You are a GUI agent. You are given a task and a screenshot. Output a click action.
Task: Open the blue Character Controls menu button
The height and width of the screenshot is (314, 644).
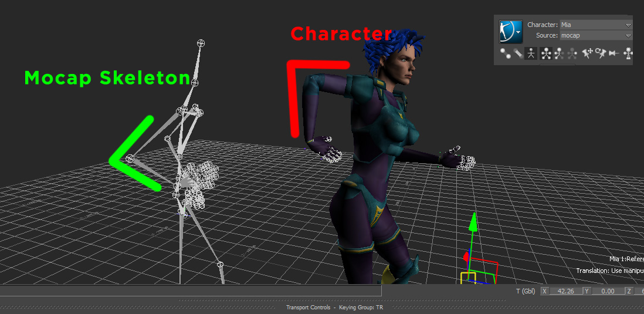(x=510, y=32)
